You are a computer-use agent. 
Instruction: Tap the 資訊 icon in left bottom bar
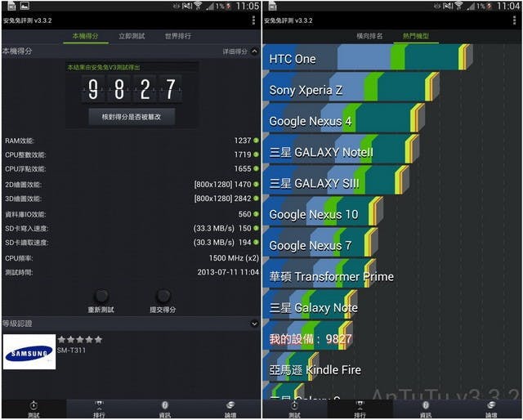pos(165,409)
